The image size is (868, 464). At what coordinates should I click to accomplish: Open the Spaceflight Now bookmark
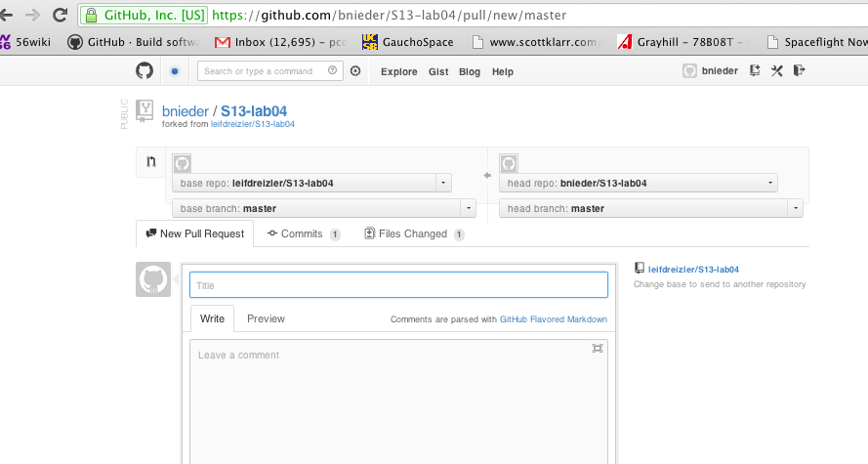[x=817, y=42]
